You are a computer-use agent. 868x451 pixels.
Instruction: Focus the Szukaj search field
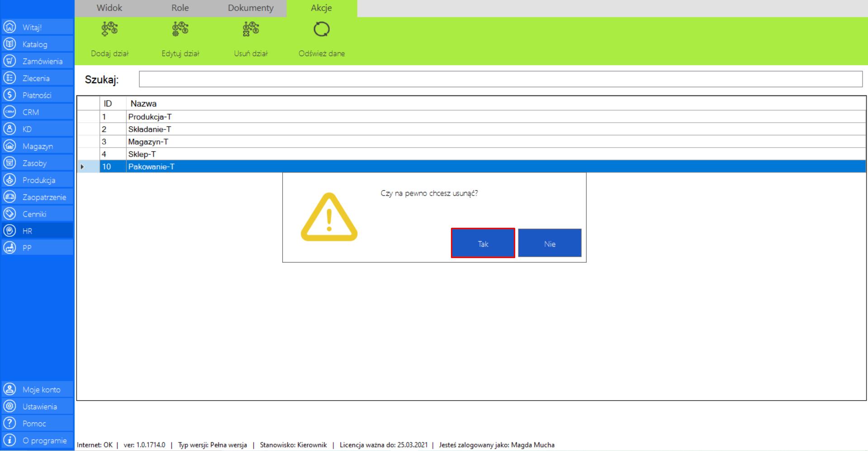[x=501, y=79]
